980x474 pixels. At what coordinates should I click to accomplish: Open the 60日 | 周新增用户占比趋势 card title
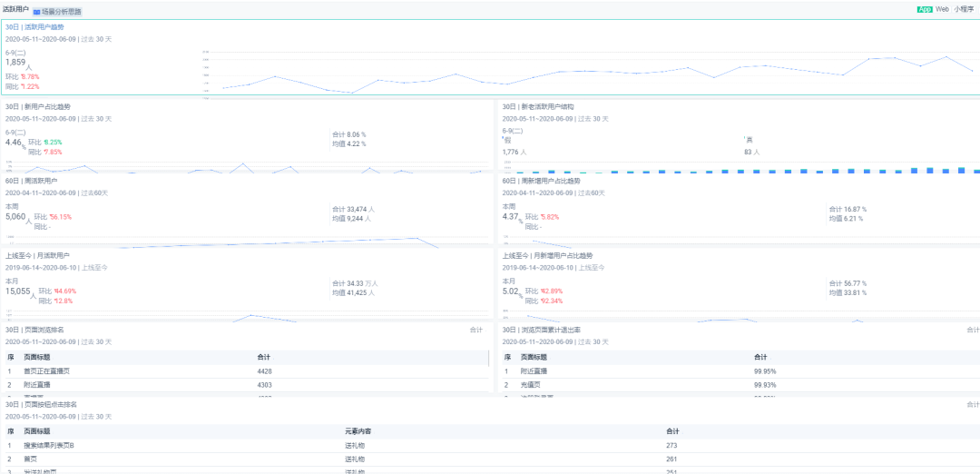539,181
